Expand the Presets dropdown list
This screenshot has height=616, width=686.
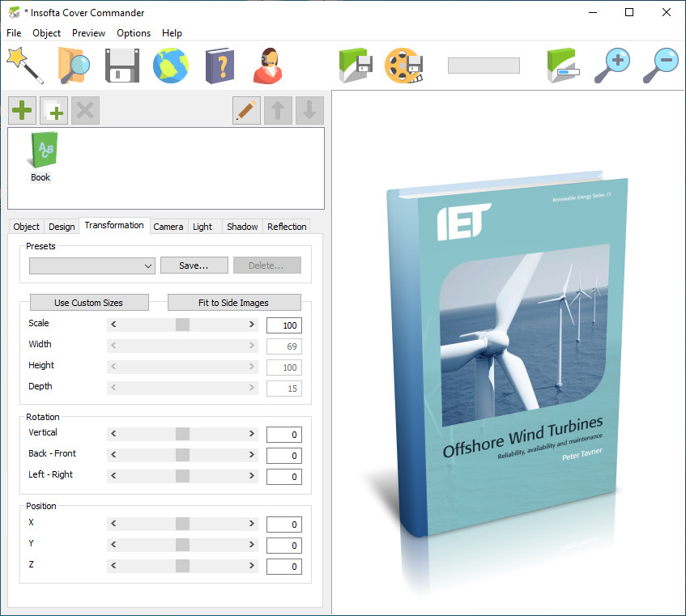pyautogui.click(x=148, y=266)
